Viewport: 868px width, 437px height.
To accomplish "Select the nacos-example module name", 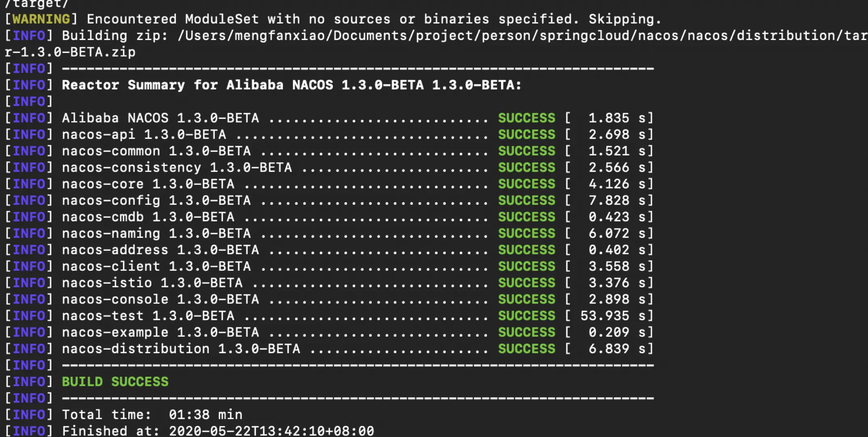I will (115, 332).
